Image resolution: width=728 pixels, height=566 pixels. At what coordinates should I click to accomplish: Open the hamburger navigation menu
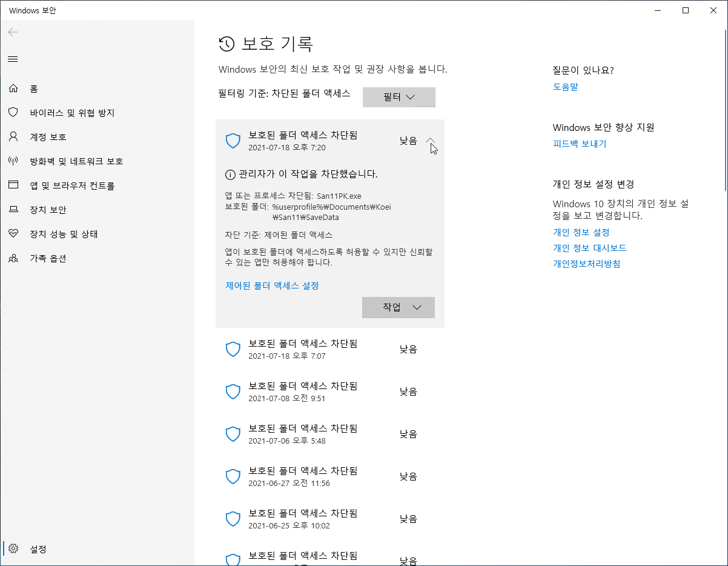pyautogui.click(x=13, y=59)
